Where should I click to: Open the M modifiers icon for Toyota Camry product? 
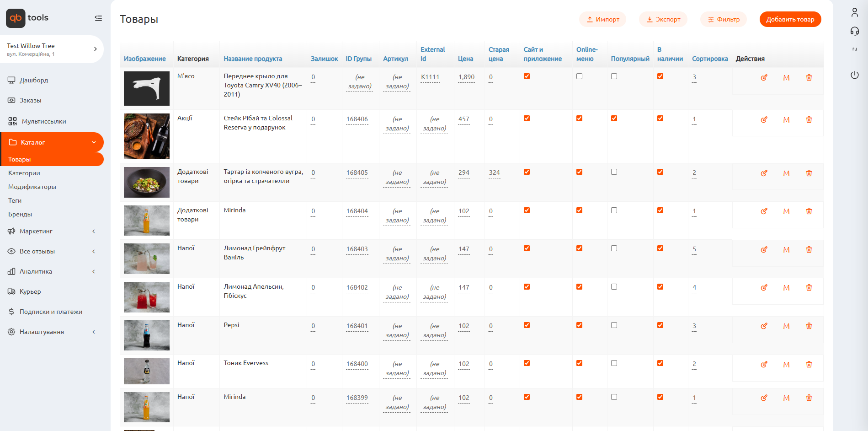coord(786,78)
